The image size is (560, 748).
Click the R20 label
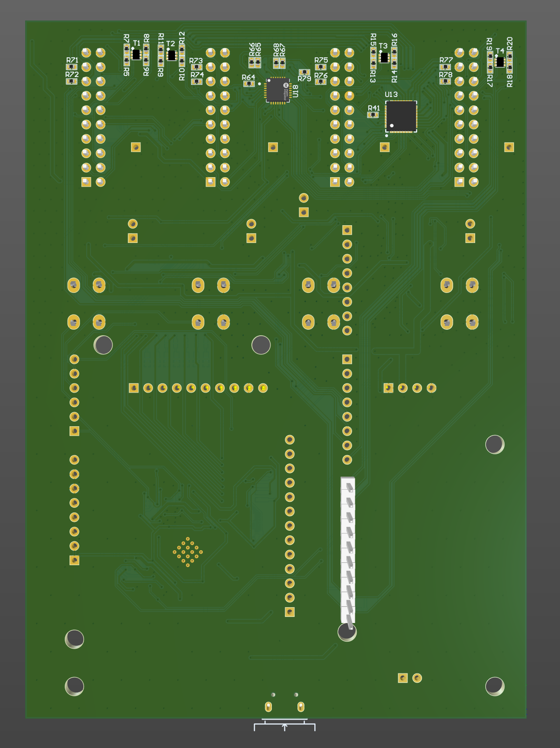(x=510, y=43)
